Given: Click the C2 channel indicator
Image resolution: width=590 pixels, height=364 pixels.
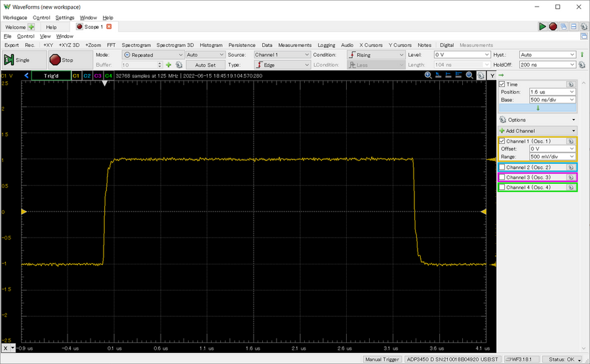Looking at the screenshot, I should 87,76.
